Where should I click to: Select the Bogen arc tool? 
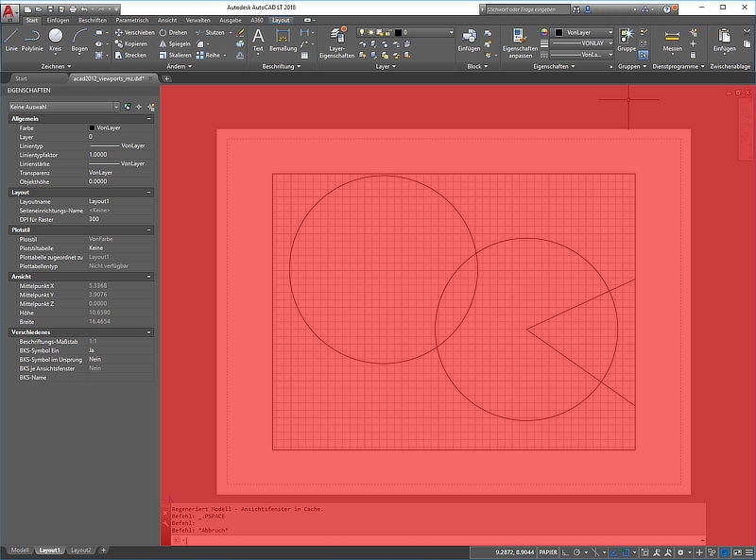pyautogui.click(x=79, y=40)
